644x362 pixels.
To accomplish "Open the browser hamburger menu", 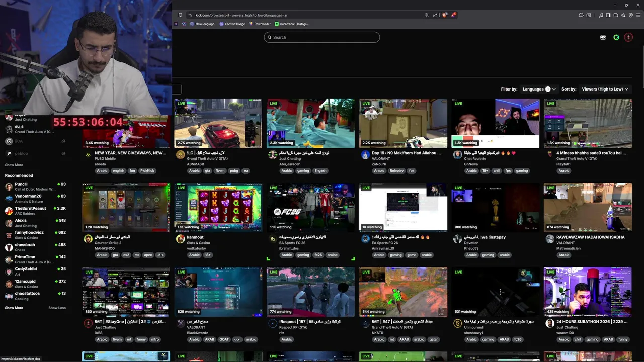I will tap(638, 15).
